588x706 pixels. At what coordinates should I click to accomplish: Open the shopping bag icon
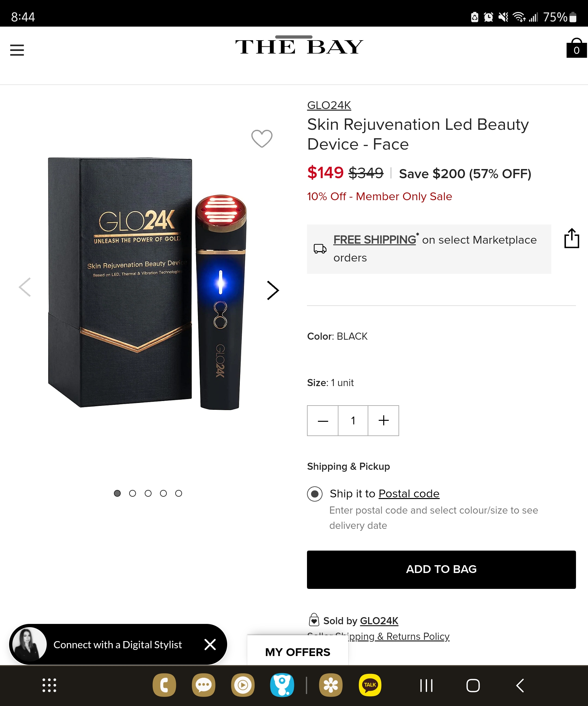(576, 48)
